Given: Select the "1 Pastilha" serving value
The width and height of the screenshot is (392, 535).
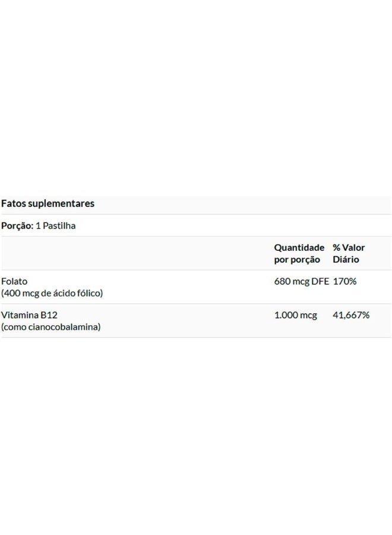Looking at the screenshot, I should (x=55, y=226).
